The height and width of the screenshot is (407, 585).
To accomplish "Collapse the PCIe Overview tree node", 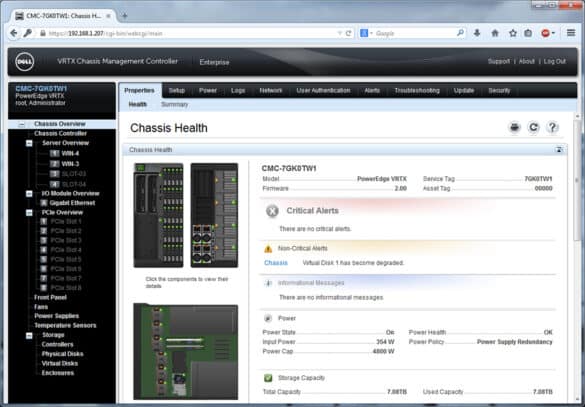I will click(x=29, y=213).
